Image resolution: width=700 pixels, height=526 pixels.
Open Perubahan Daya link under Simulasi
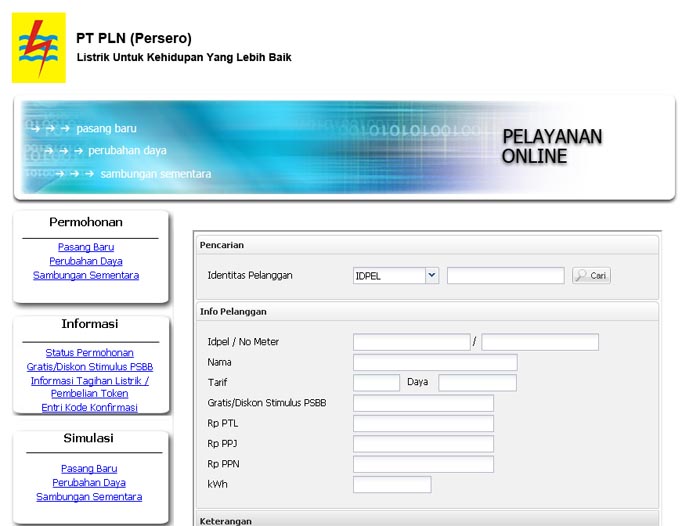(89, 483)
